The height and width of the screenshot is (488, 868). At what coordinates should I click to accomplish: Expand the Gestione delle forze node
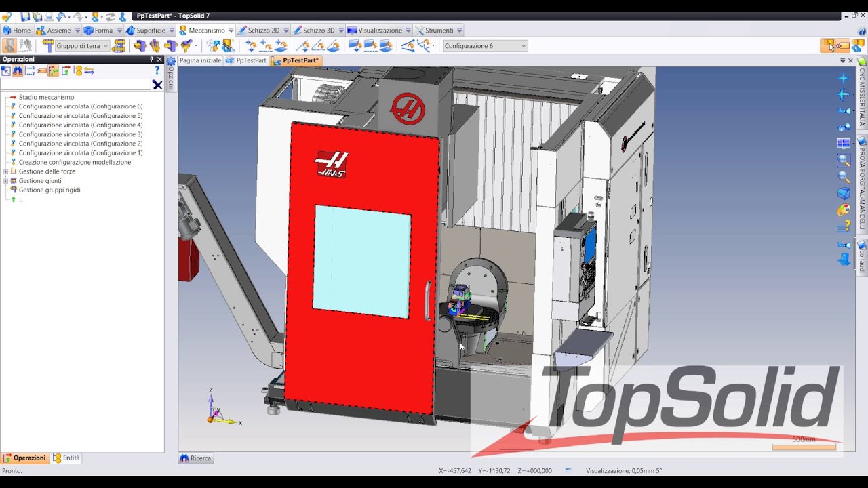5,171
